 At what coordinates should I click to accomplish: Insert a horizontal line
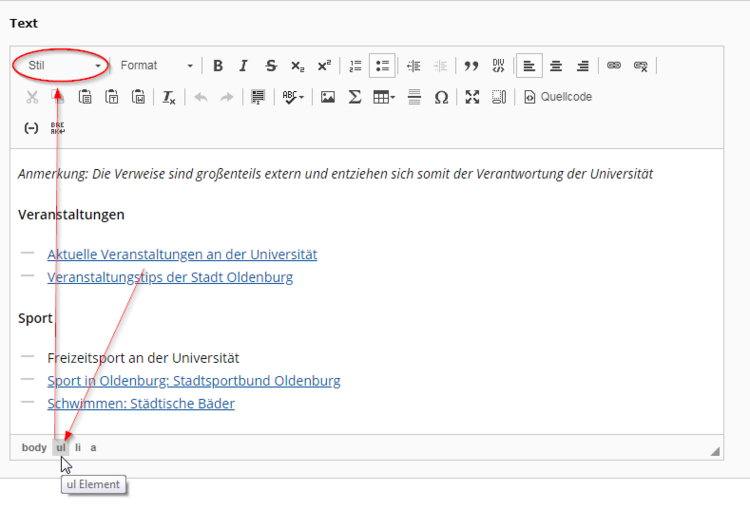[414, 97]
